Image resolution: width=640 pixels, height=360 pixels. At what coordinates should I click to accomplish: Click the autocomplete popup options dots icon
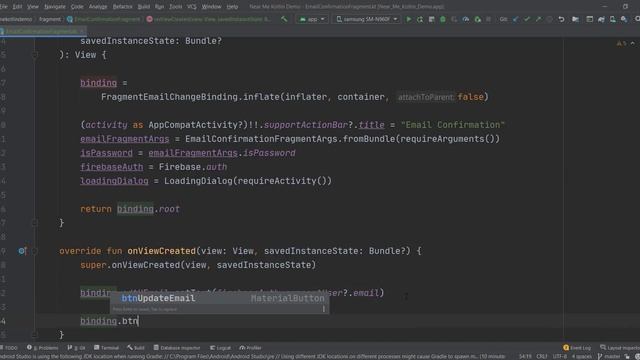324,309
